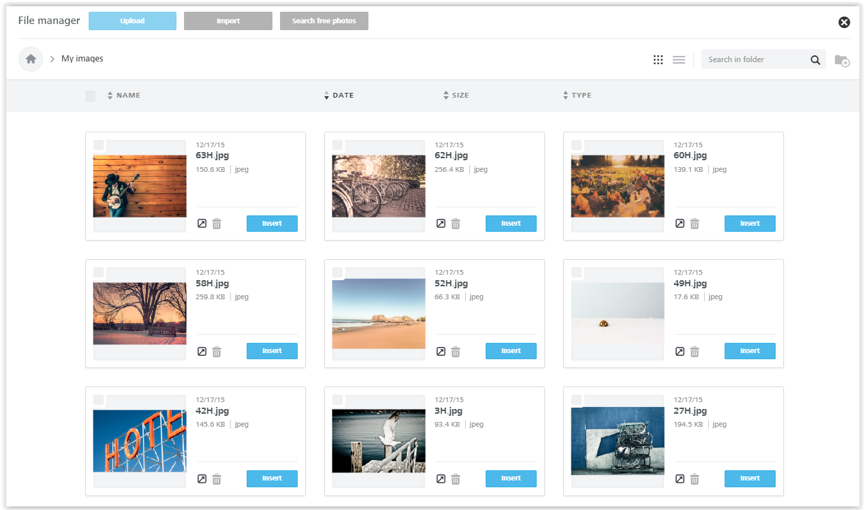
Task: Sort files by Name
Action: point(127,96)
